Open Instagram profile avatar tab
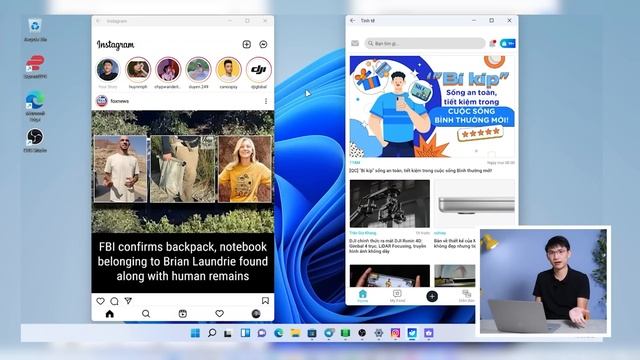Viewport: 640px width, 360px height. (256, 313)
